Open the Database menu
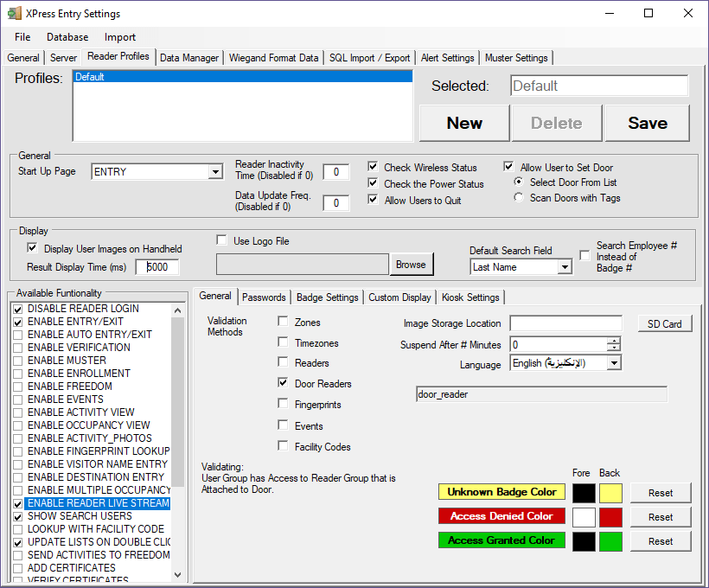Image resolution: width=709 pixels, height=588 pixels. (x=67, y=37)
